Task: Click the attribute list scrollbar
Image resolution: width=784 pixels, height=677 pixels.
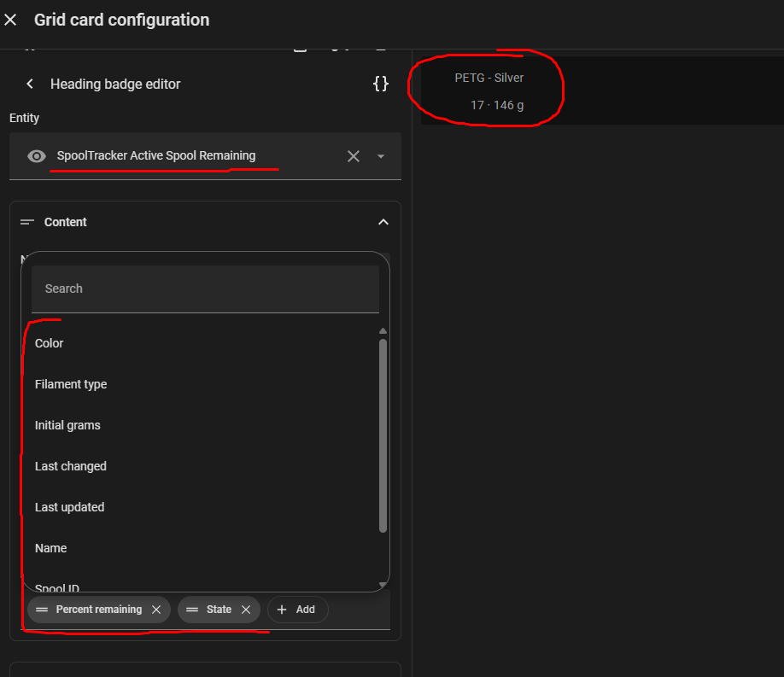Action: click(383, 435)
